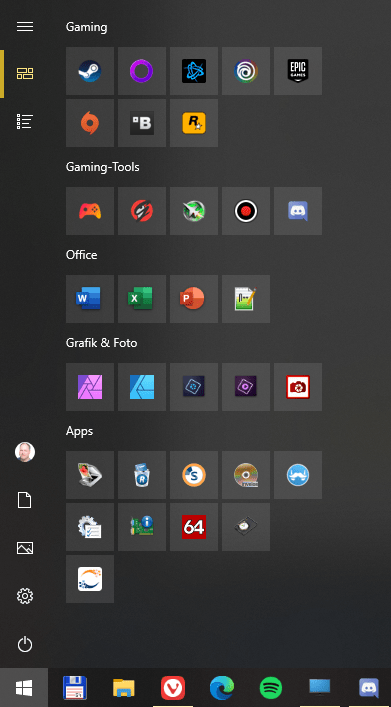
Task: Open Microsoft Edge from the taskbar
Action: click(x=222, y=688)
